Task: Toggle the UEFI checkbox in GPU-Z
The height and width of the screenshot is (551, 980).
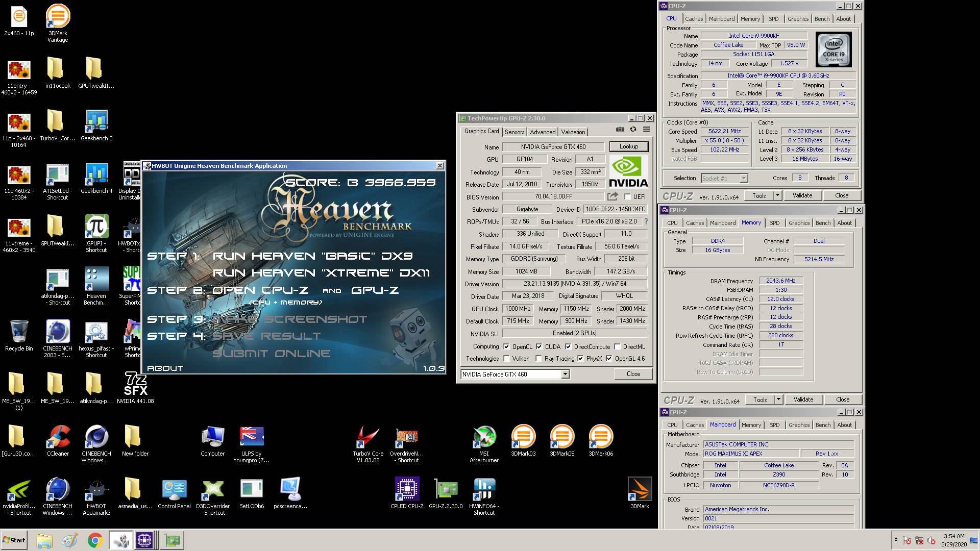Action: (x=627, y=197)
